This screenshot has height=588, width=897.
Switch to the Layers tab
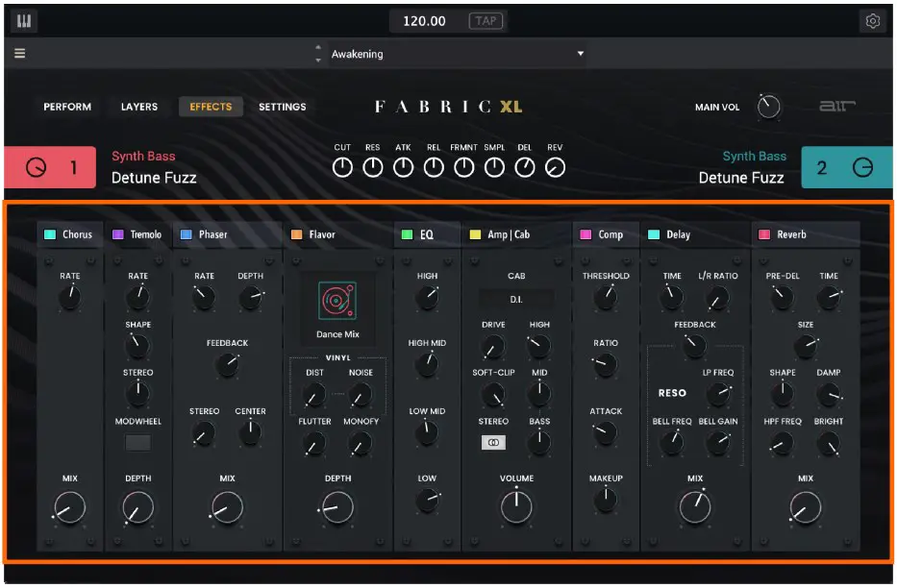click(139, 107)
